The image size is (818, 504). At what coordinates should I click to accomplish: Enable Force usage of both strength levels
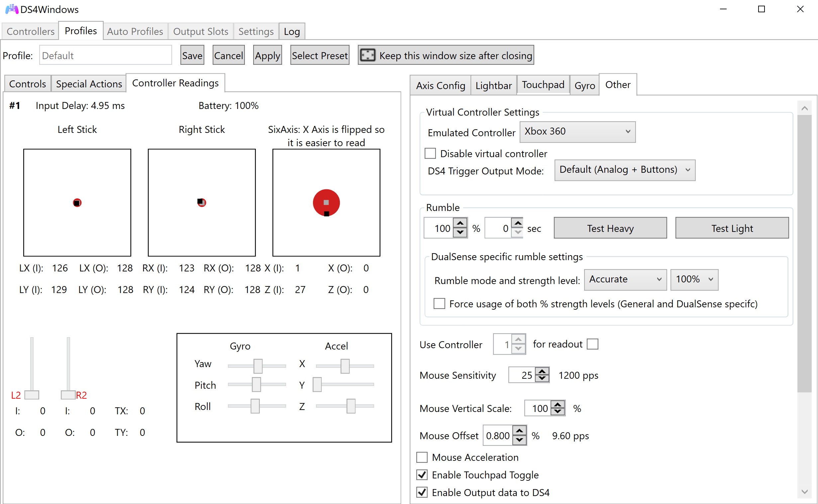click(x=439, y=304)
